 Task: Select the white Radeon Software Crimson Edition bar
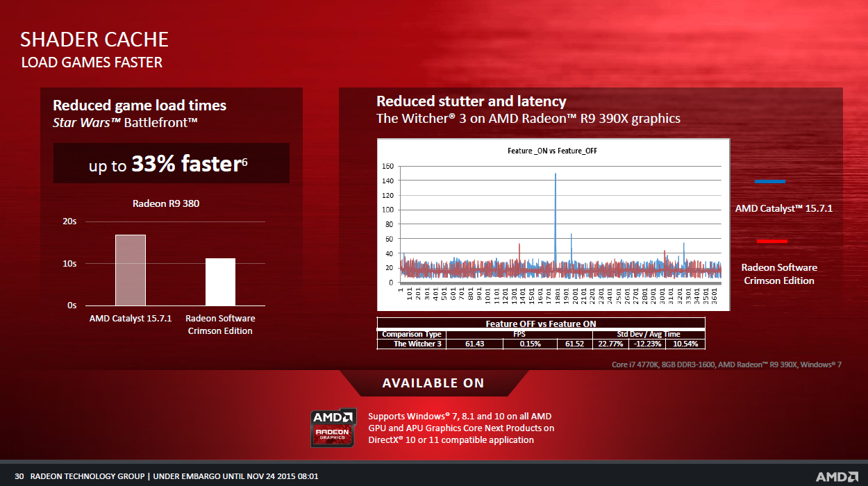click(220, 282)
